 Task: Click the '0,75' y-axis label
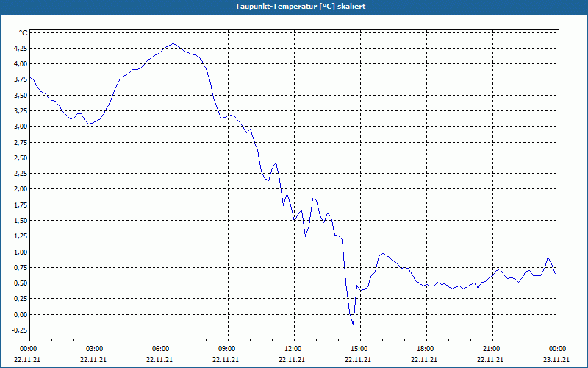[x=21, y=268]
